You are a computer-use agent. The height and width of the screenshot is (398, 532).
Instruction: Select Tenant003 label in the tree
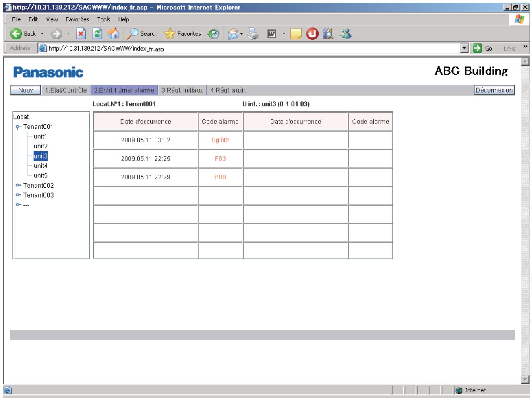38,195
